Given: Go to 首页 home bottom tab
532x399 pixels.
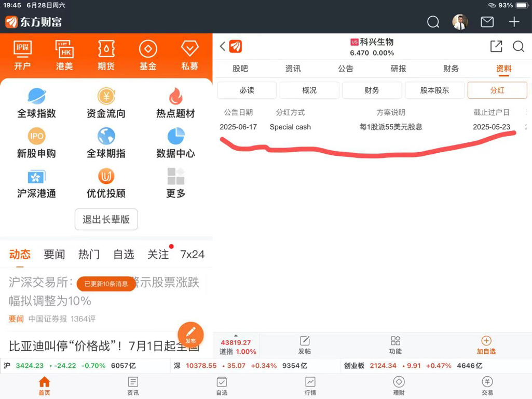Looking at the screenshot, I should pyautogui.click(x=45, y=386).
